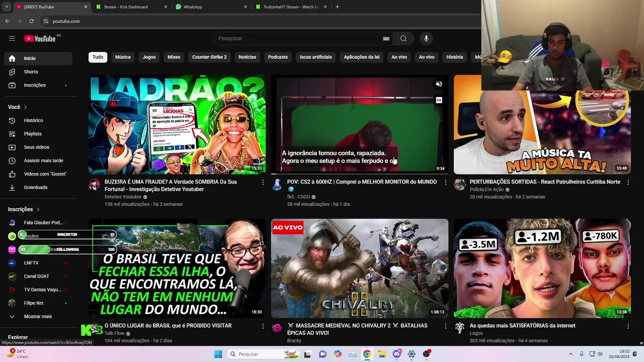This screenshot has width=644, height=362.
Task: Open the LADRÃO? Buzeira video thumbnail
Action: [x=177, y=125]
